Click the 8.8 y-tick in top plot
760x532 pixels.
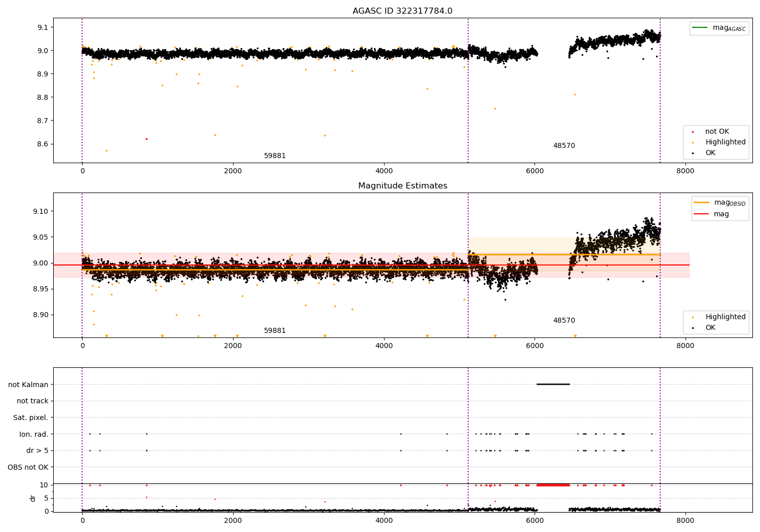click(43, 97)
